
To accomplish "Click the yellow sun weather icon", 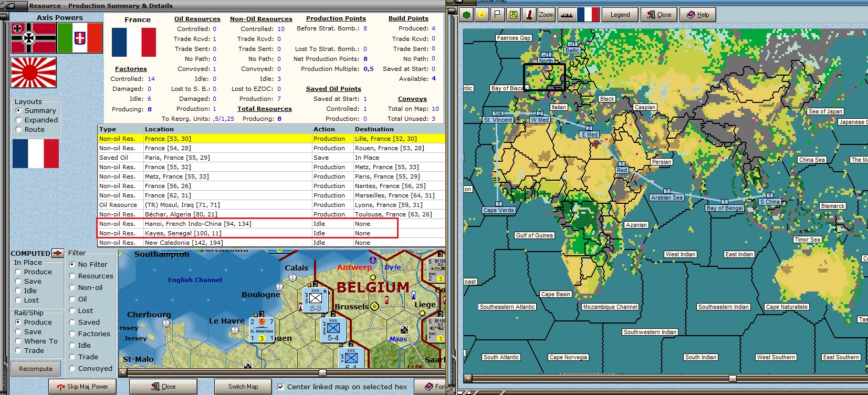I will click(482, 15).
